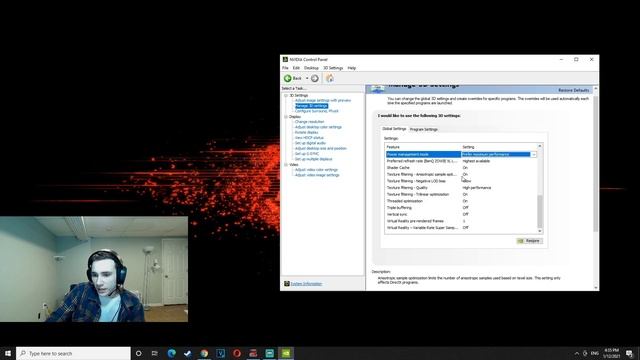Select the Triple buffering row

click(x=461, y=208)
